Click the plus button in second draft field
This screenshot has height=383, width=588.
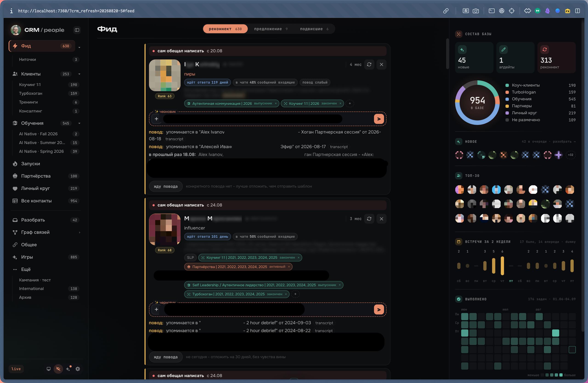pos(156,309)
